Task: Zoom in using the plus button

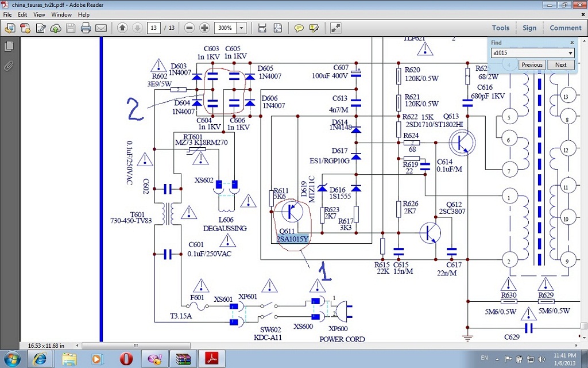Action: click(204, 28)
